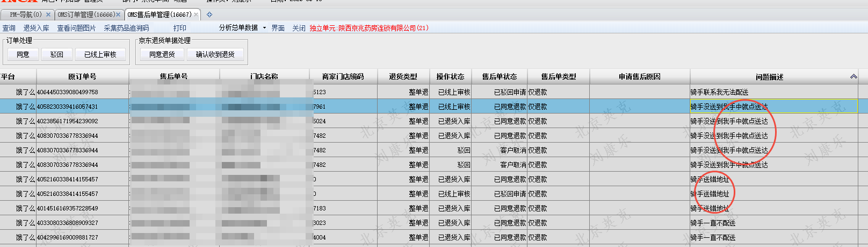Image resolution: width=868 pixels, height=247 pixels.
Task: Click 退货入库 in the toolbar
Action: [x=36, y=28]
